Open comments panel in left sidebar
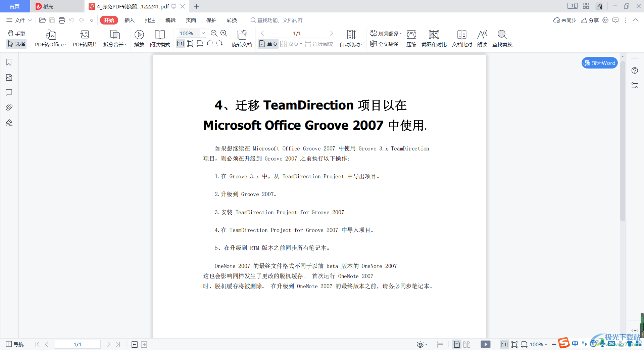The image size is (644, 350). click(9, 92)
